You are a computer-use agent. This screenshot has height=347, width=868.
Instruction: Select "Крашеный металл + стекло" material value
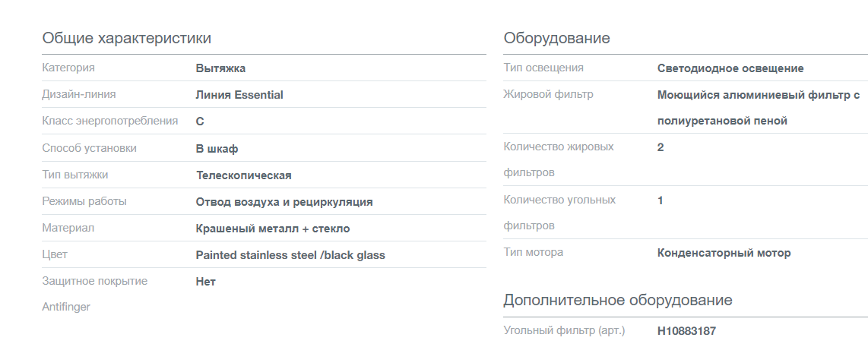[273, 229]
